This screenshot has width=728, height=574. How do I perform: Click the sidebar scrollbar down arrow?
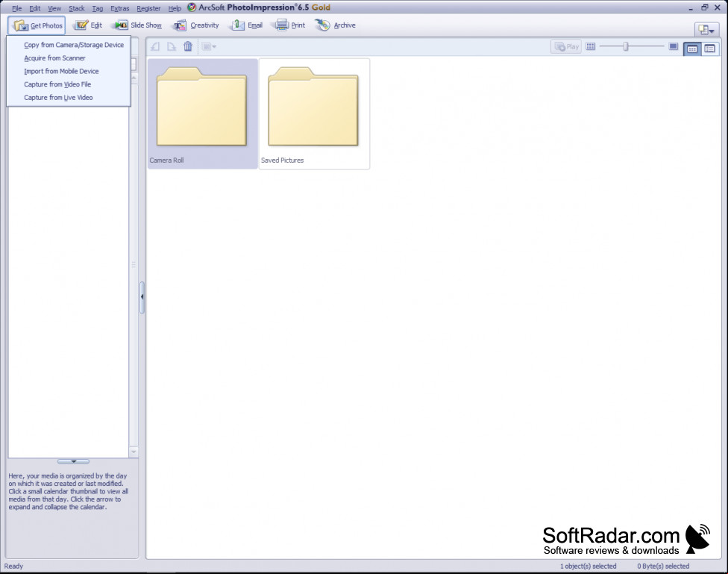(134, 452)
